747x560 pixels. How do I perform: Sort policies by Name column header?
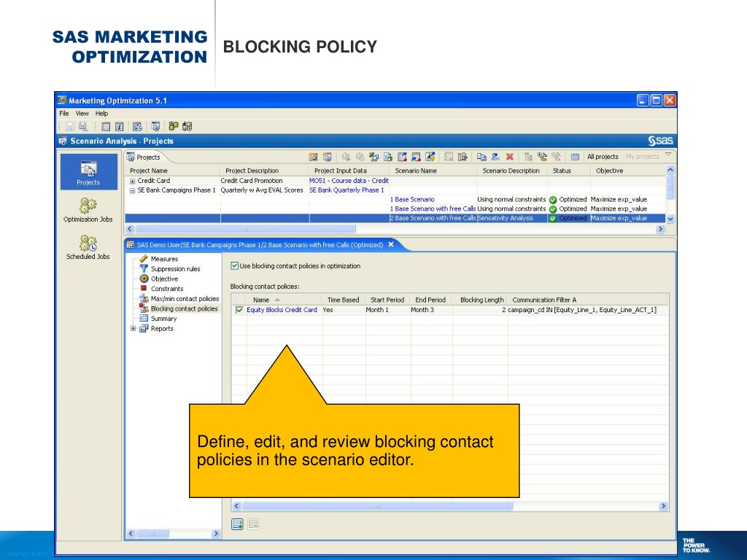(260, 300)
